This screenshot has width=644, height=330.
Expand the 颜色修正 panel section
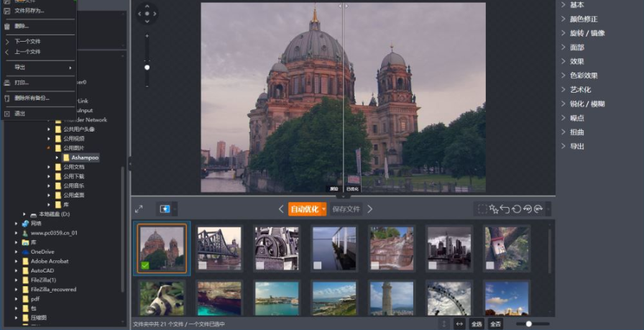click(583, 19)
